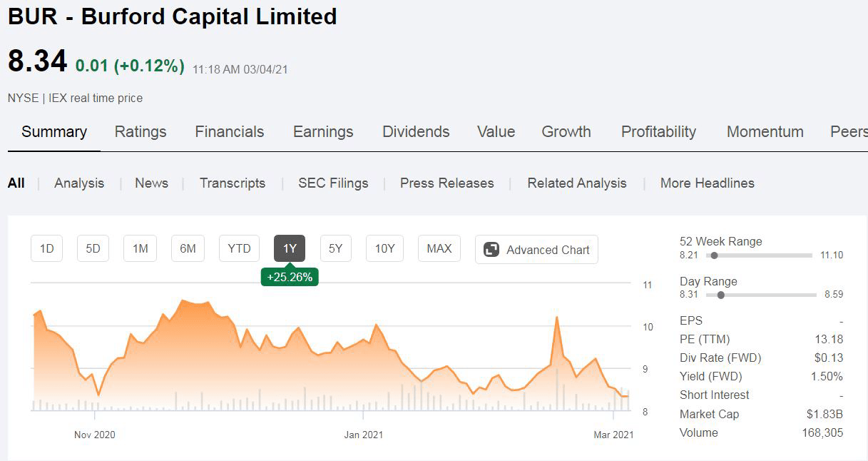The width and height of the screenshot is (868, 461).
Task: Show Press Releases headlines
Action: point(447,183)
